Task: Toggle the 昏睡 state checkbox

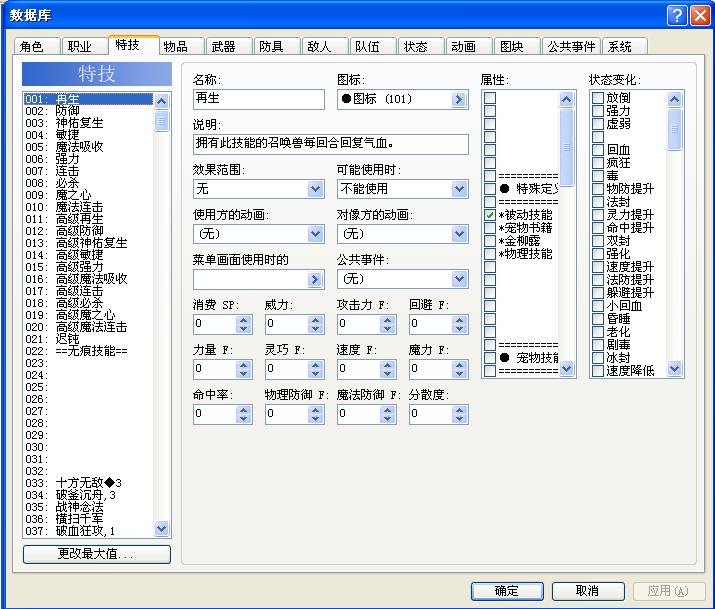Action: click(598, 319)
